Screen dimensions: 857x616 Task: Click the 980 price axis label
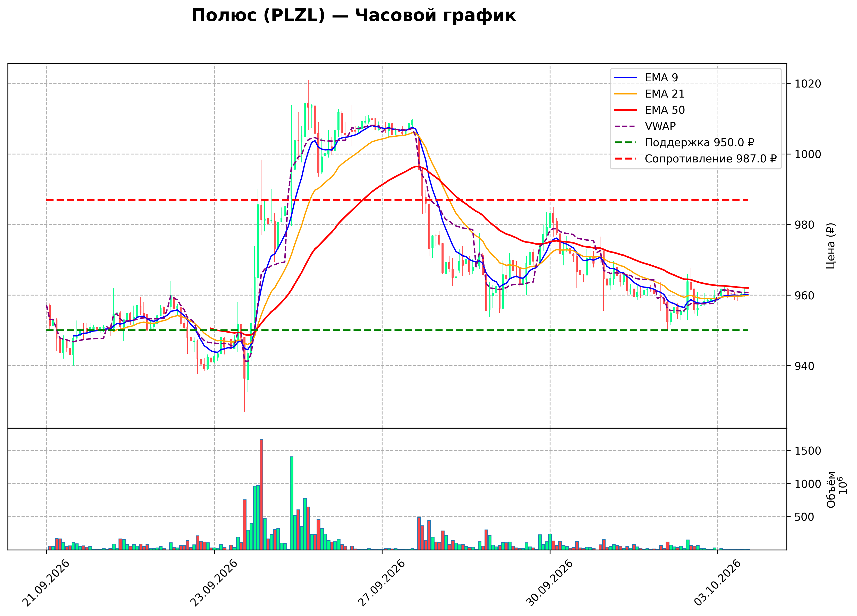pos(804,225)
